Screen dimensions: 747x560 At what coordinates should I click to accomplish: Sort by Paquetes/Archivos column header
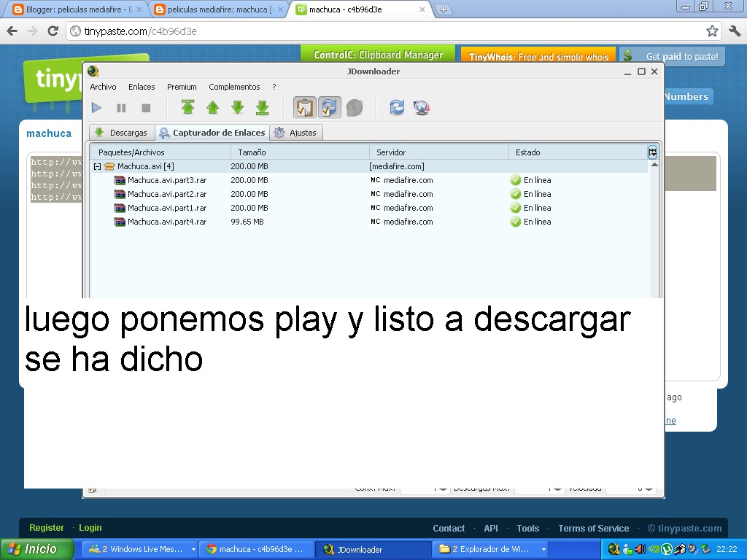tap(160, 152)
